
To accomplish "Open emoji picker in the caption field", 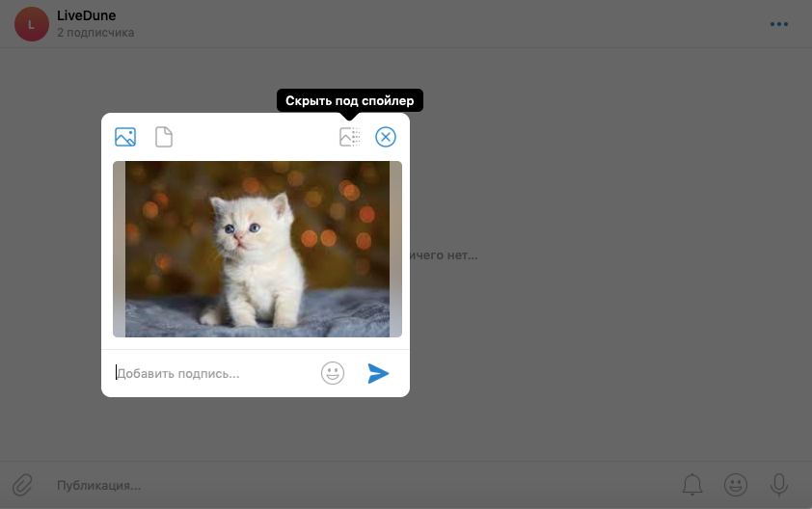I will pos(333,373).
